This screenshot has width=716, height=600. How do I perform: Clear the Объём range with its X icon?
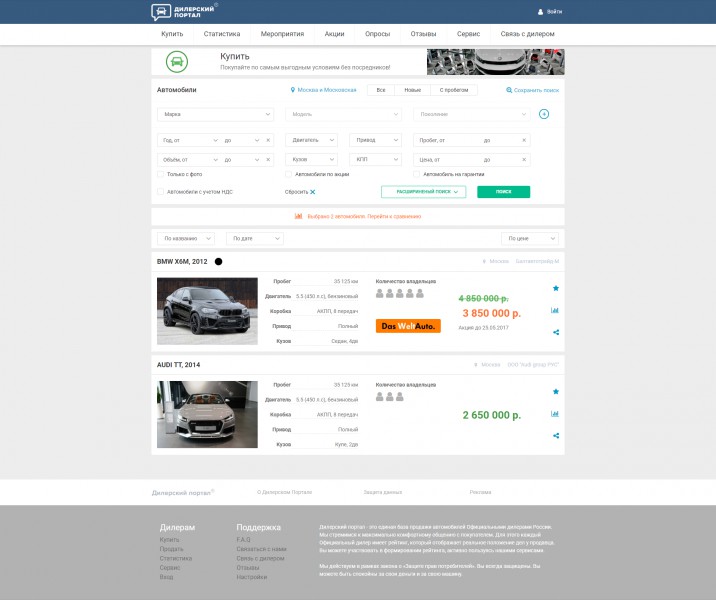point(268,160)
